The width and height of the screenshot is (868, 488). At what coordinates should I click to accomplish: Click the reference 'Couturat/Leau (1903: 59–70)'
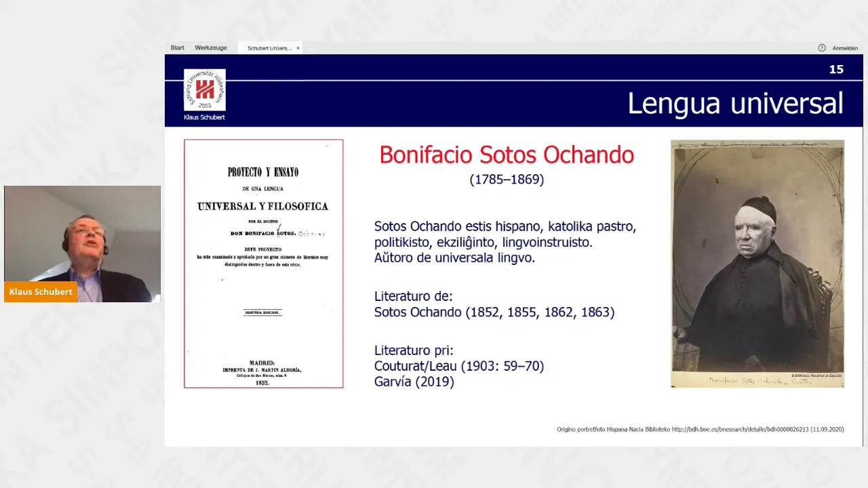coord(459,367)
